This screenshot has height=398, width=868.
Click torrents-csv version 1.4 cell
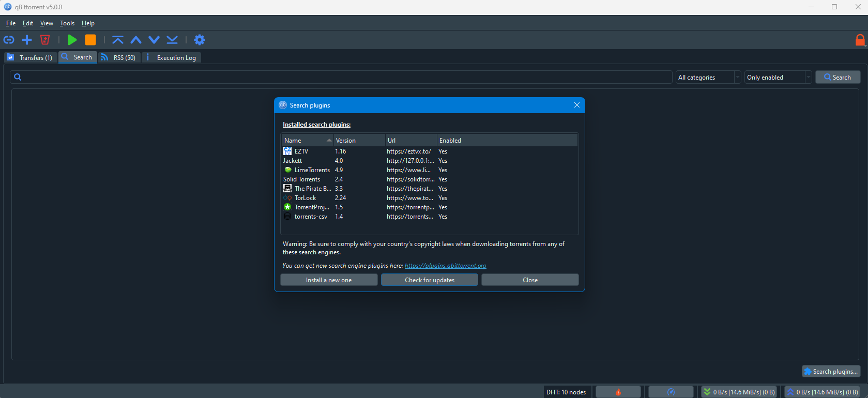(339, 216)
